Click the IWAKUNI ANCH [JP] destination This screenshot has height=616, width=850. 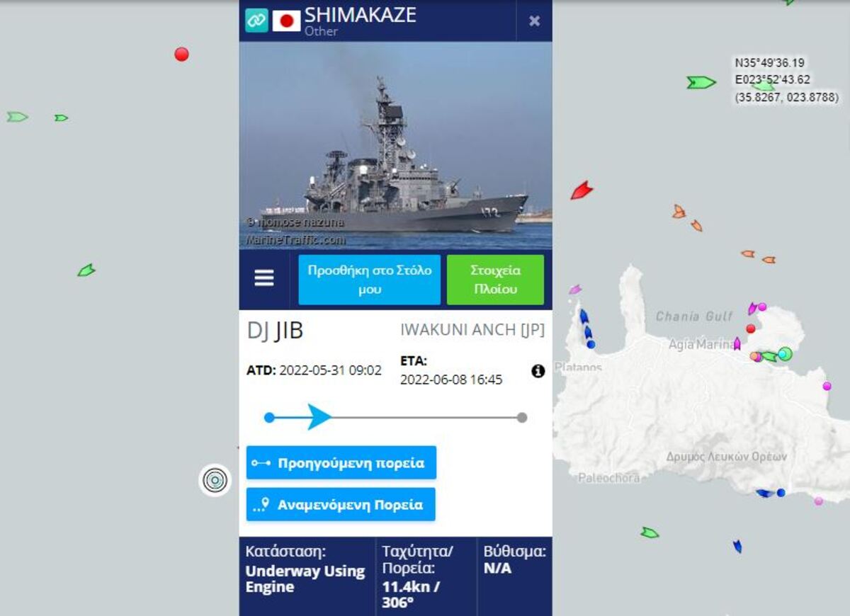click(472, 330)
